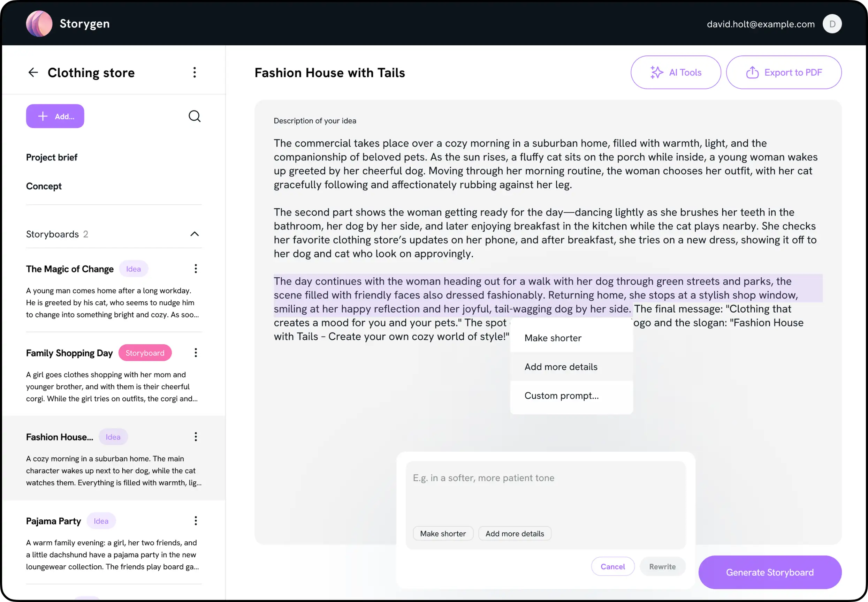Open options menu for Pajama Party
This screenshot has width=868, height=602.
pyautogui.click(x=196, y=521)
